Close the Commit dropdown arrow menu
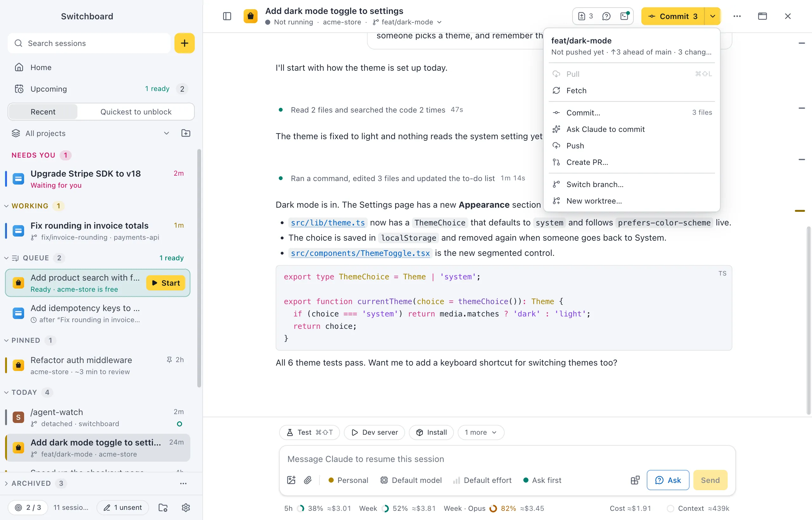The image size is (812, 520). [713, 16]
